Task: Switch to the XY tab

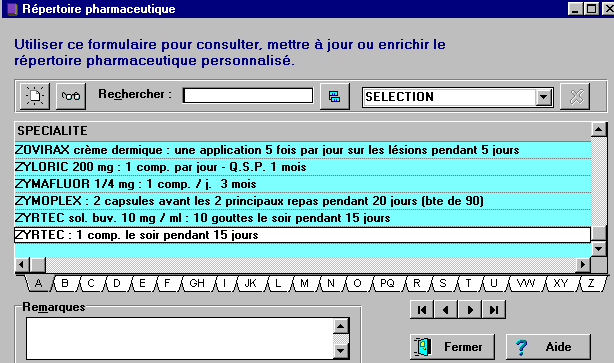Action: pyautogui.click(x=560, y=283)
